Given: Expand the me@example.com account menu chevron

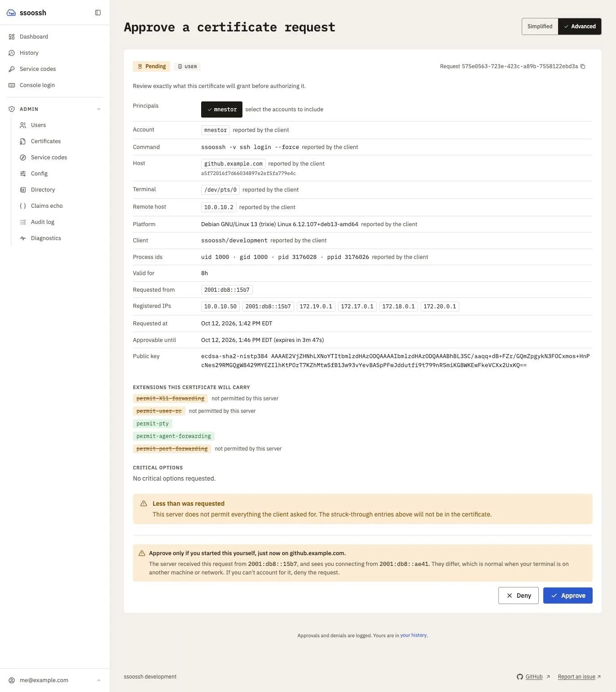Looking at the screenshot, I should click(x=99, y=680).
